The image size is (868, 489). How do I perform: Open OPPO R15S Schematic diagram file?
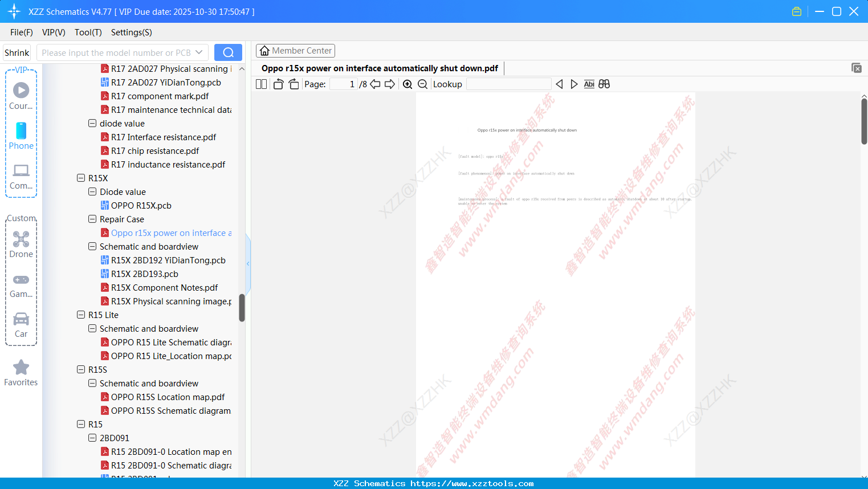pyautogui.click(x=171, y=410)
